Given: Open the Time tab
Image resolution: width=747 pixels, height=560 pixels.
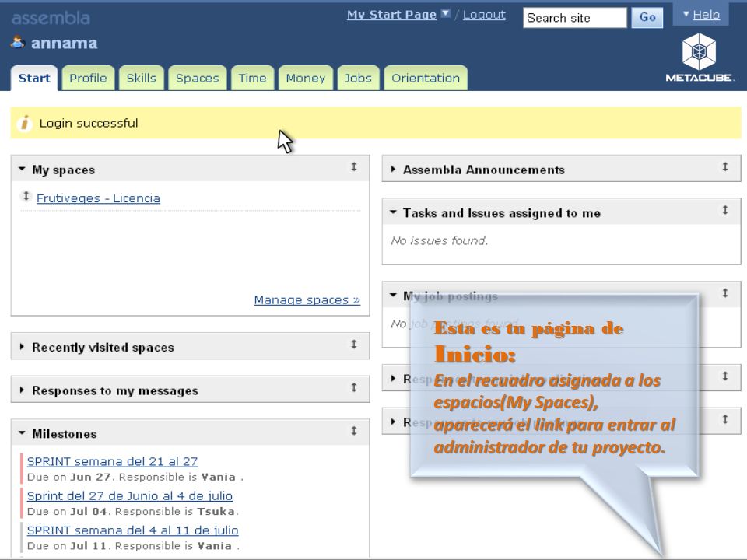Looking at the screenshot, I should [252, 78].
